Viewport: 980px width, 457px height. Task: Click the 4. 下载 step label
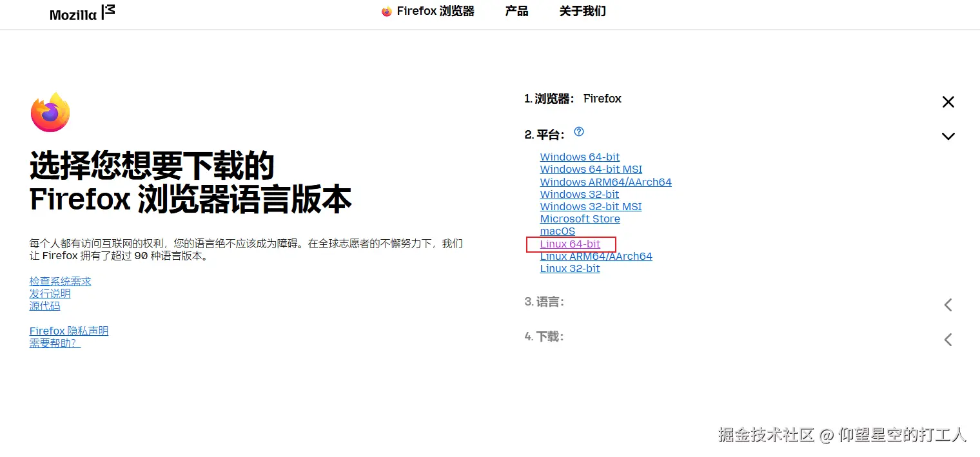click(545, 336)
